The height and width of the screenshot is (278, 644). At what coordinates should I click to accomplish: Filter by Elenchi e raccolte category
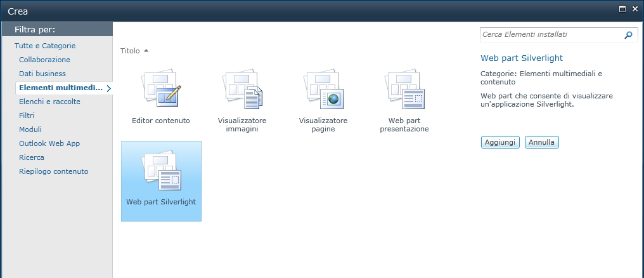point(49,102)
